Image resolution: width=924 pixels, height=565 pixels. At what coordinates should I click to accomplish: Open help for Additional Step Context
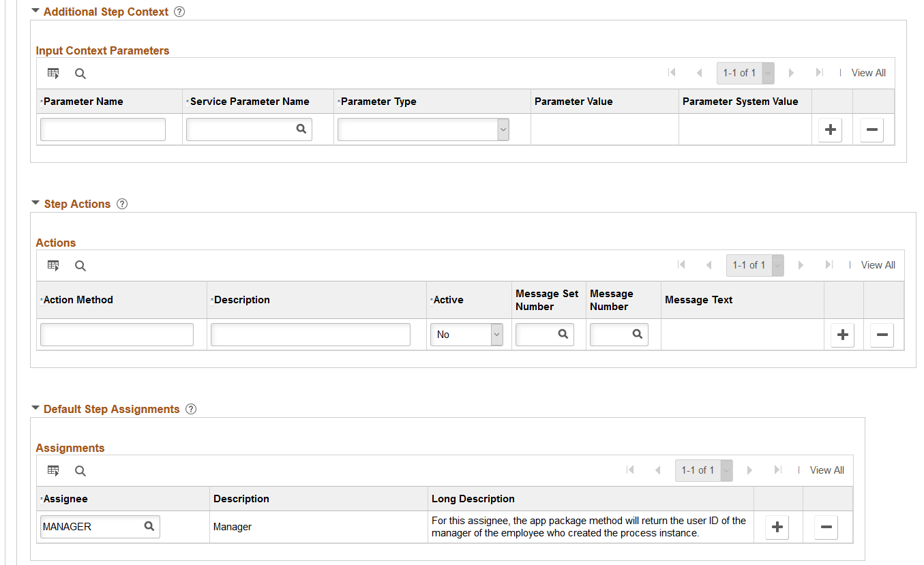(179, 11)
